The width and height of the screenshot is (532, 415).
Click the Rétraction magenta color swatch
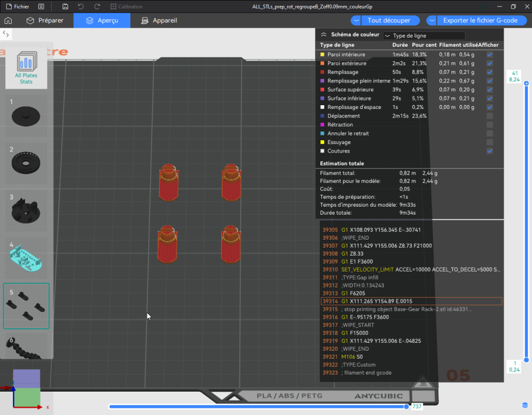[x=322, y=125]
